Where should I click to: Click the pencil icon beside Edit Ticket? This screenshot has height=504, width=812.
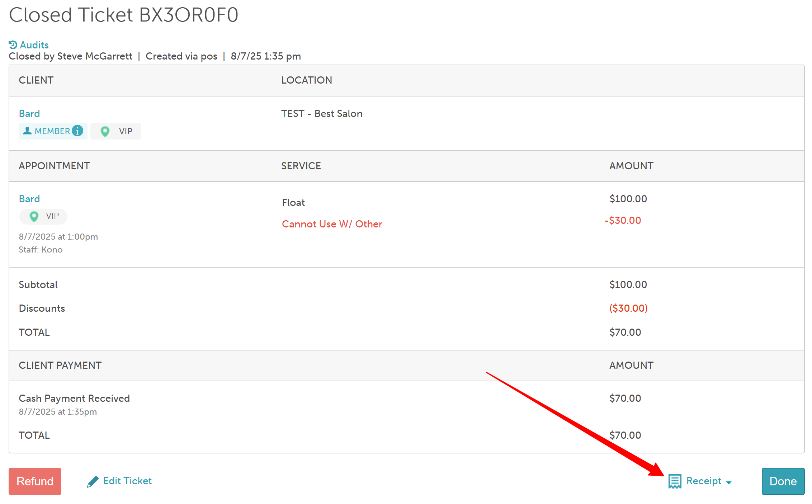pos(93,481)
